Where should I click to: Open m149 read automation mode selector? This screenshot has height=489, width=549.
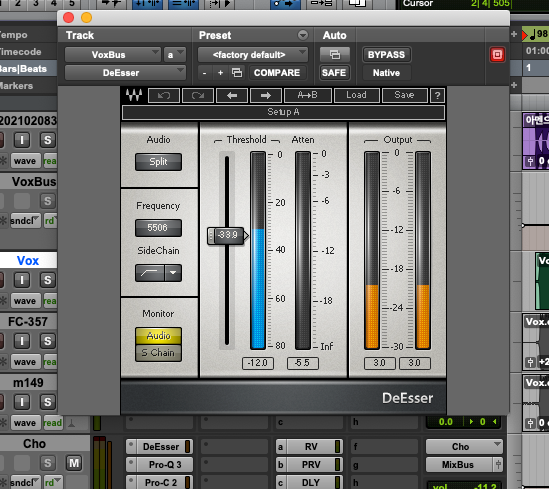pos(53,423)
